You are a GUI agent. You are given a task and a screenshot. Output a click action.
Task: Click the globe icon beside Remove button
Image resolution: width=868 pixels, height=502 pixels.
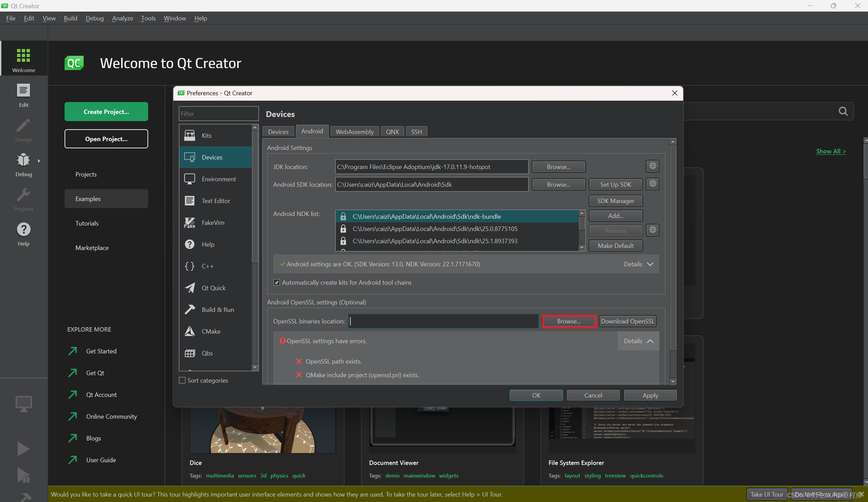click(653, 230)
